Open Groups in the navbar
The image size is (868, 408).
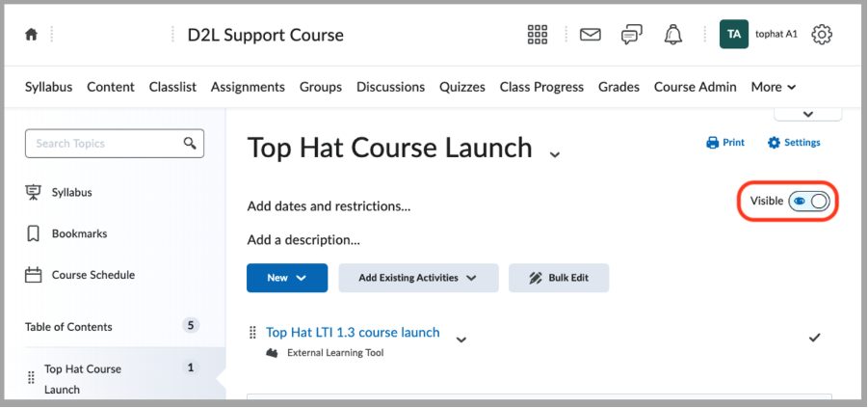point(321,87)
